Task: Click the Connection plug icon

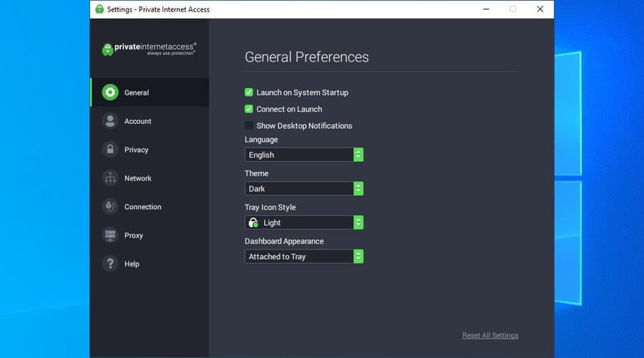Action: [110, 207]
